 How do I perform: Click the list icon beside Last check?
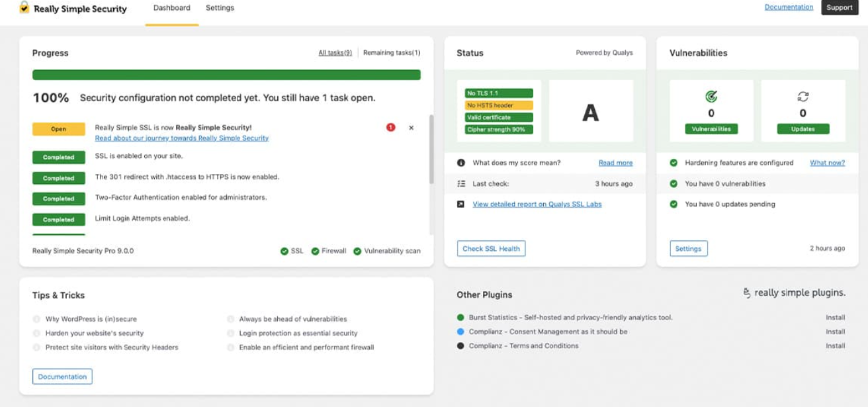461,183
